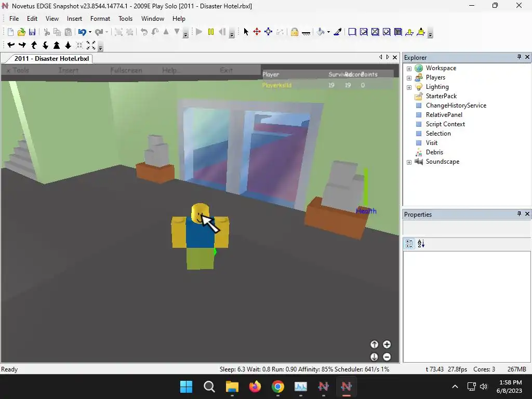Viewport: 532px width, 399px height.
Task: Expand the Soundscape tree node
Action: 409,162
